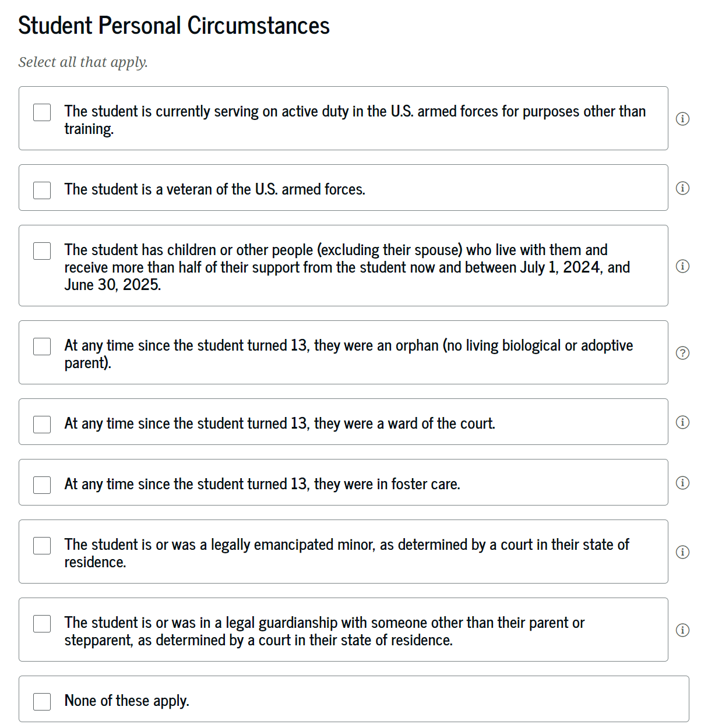
Task: Show info for emancipated minor option
Action: click(682, 552)
